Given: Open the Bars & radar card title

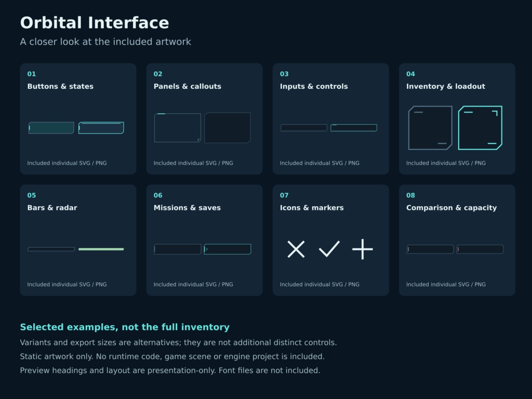Looking at the screenshot, I should pyautogui.click(x=52, y=208).
